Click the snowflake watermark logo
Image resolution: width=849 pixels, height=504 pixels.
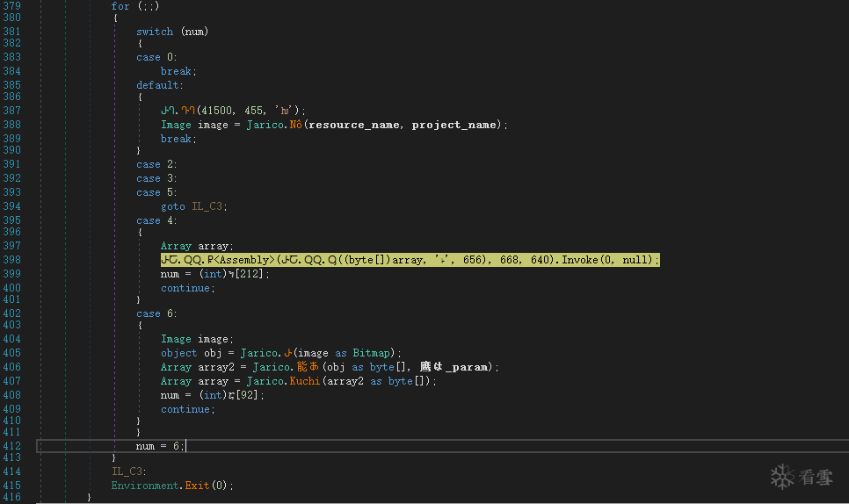(781, 477)
